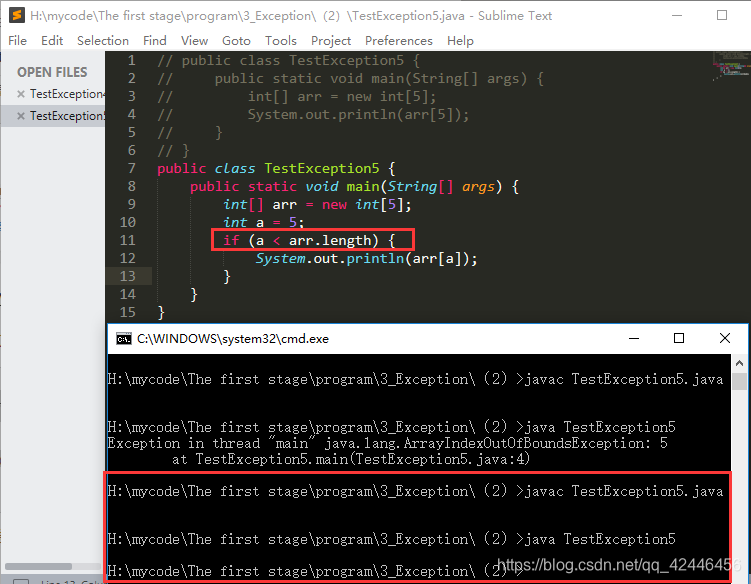Viewport: 751px width, 584px height.
Task: Open the View menu
Action: point(194,41)
